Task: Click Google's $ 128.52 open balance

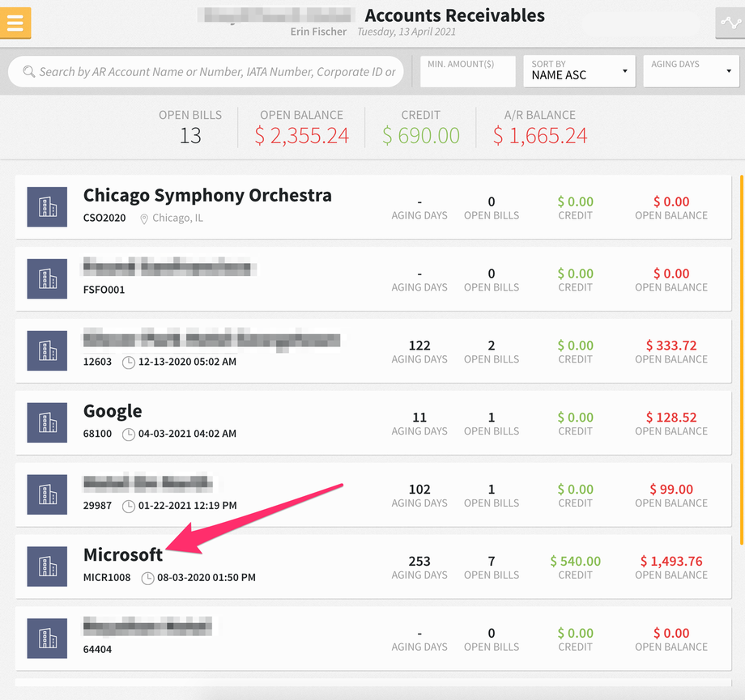Action: click(x=670, y=418)
